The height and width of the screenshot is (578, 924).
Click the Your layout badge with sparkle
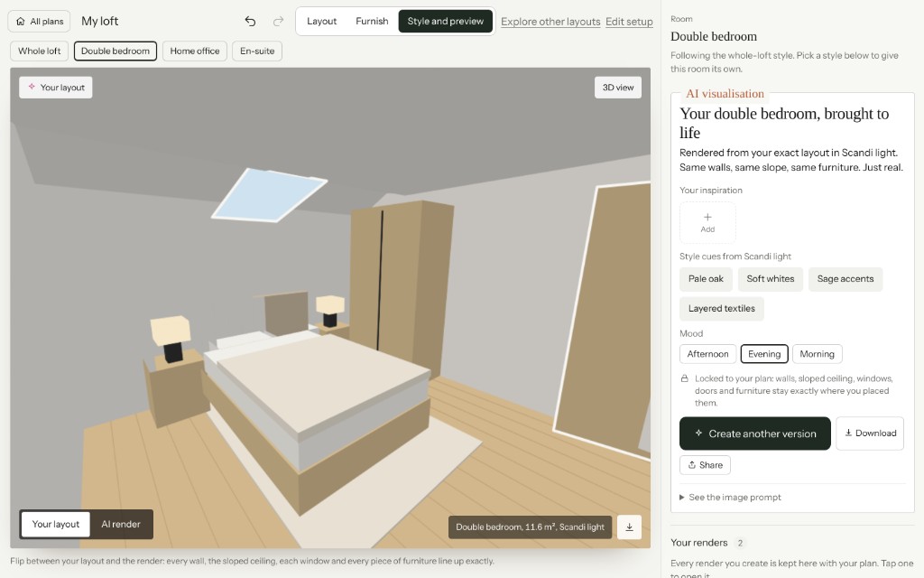tap(56, 88)
